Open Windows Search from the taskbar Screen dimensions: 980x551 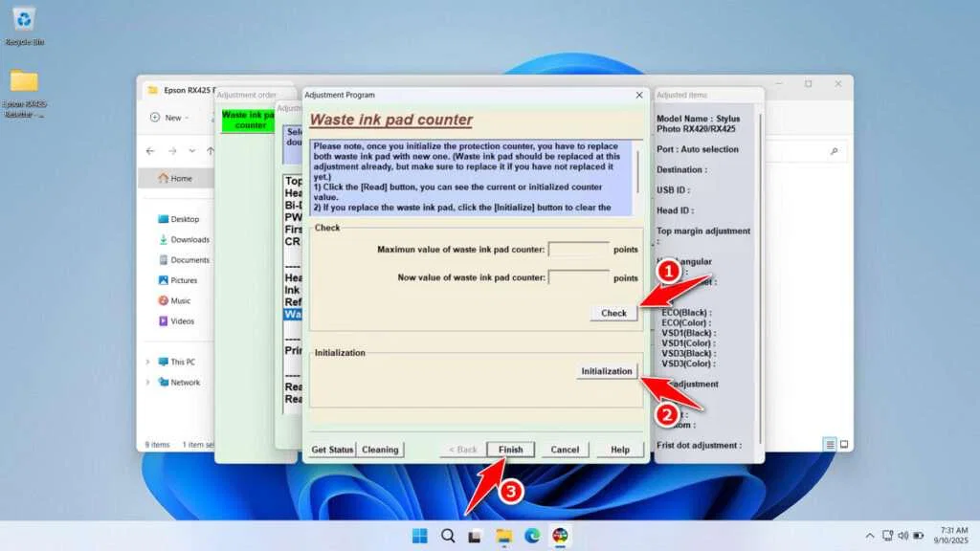point(447,537)
